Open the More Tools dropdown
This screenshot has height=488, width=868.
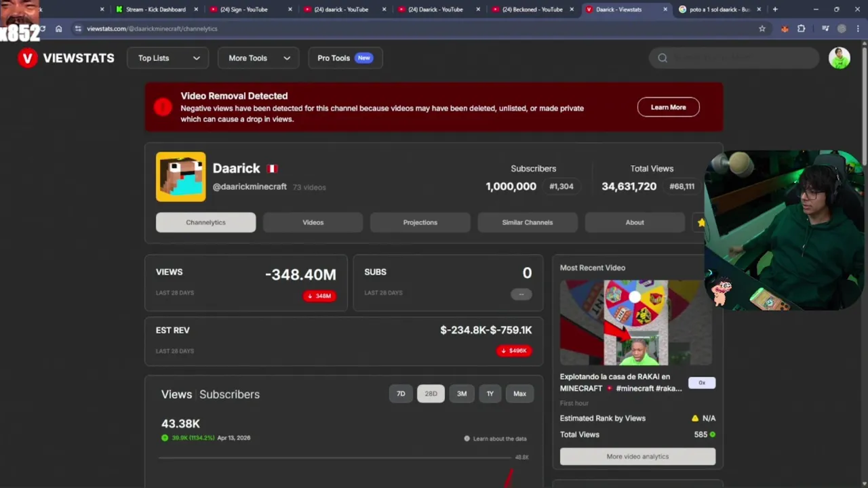pyautogui.click(x=258, y=58)
